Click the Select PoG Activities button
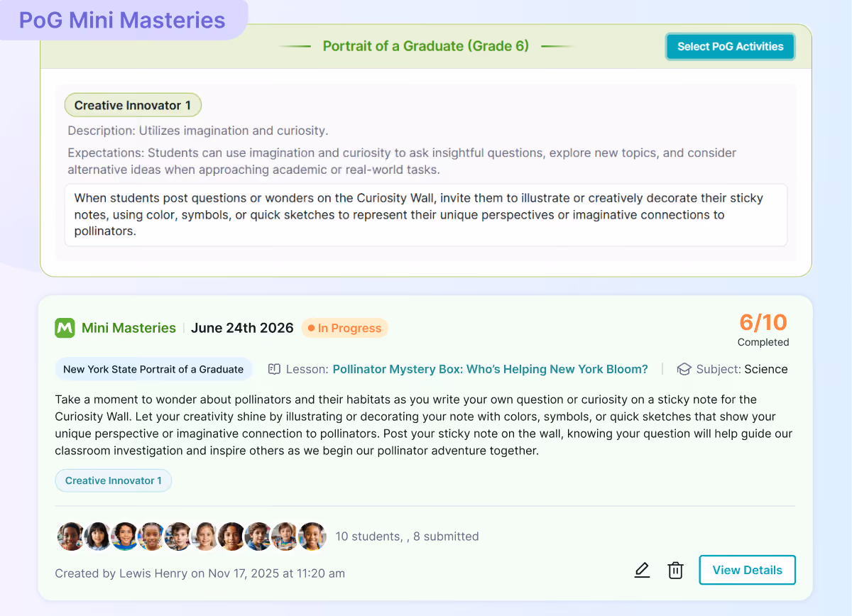852x616 pixels. tap(730, 47)
